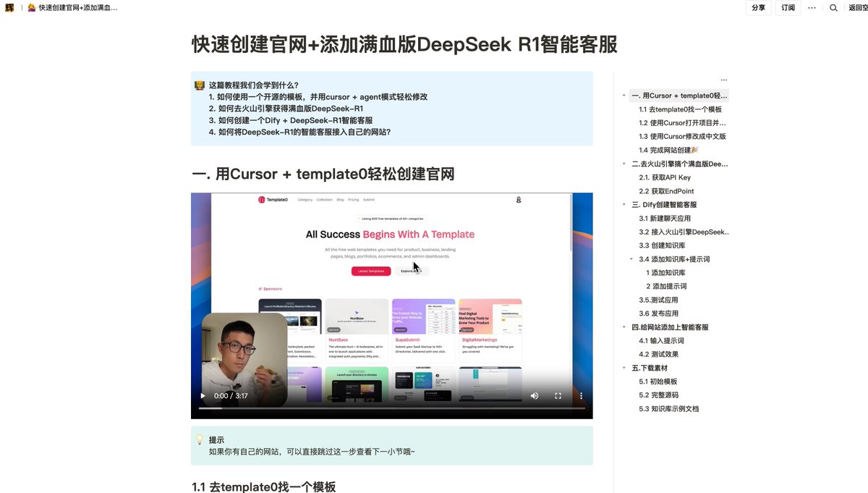The height and width of the screenshot is (493, 868).
Task: Go to 二.去火山引擎搞个满血版 outline entry
Action: tap(680, 164)
